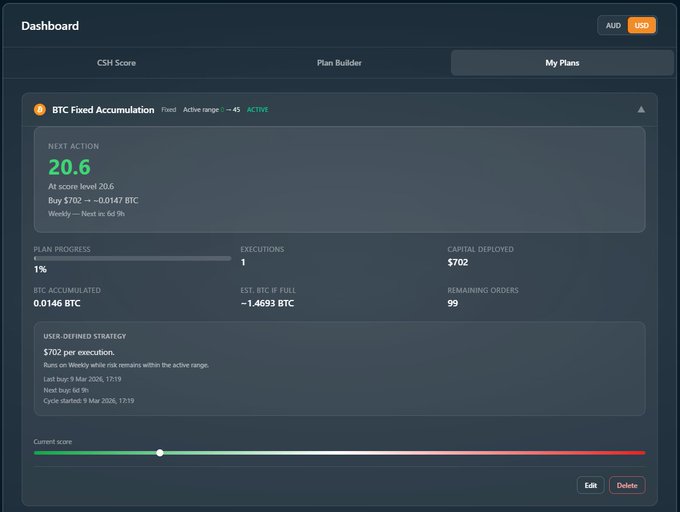Viewport: 680px width, 512px height.
Task: Click the Current score slider handle
Action: pyautogui.click(x=160, y=453)
